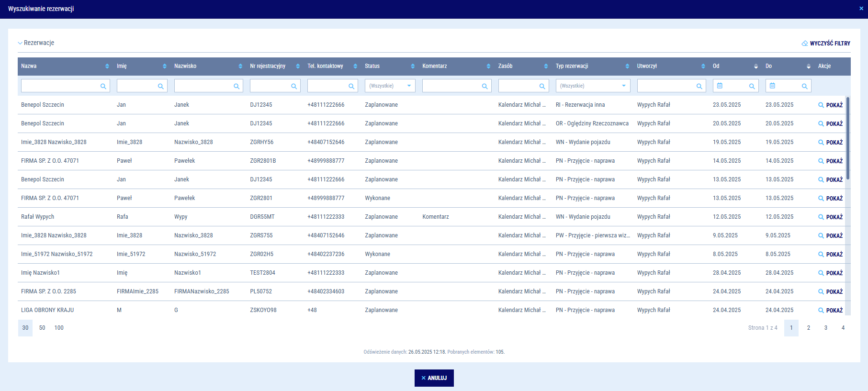Click sort arrows on Komentarz column
This screenshot has height=391, width=868.
click(x=488, y=66)
